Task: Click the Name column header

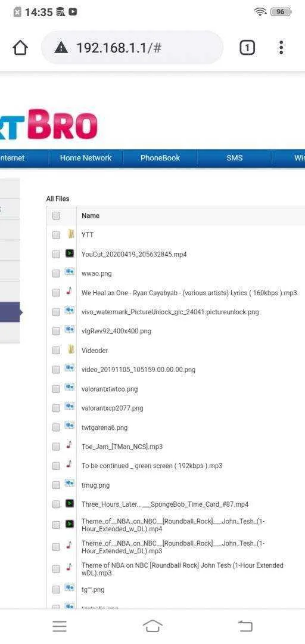Action: 91,216
